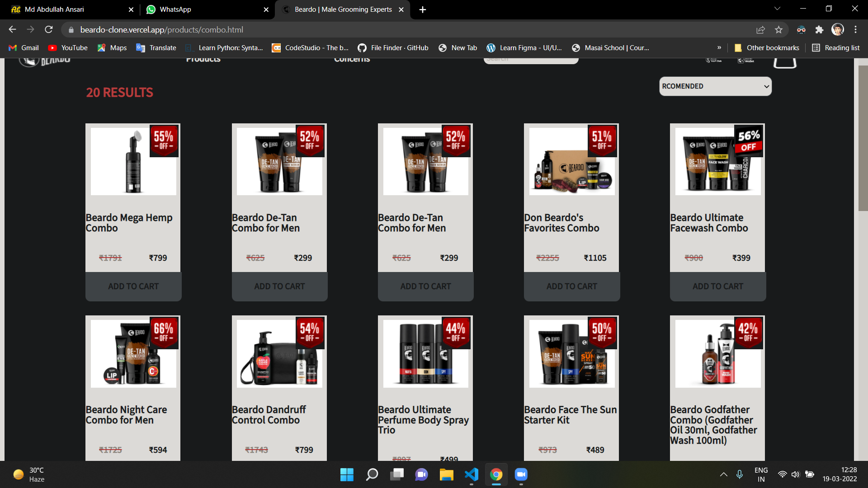Open the Maps bookmark

[112, 48]
